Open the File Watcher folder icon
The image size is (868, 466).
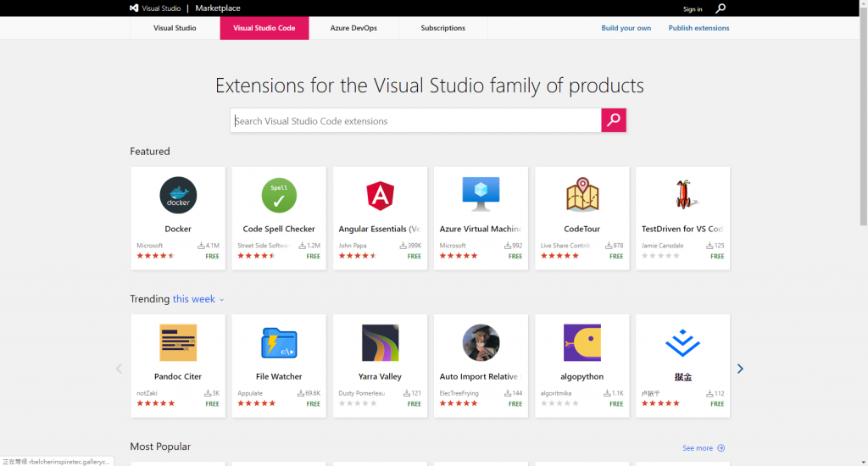[279, 342]
